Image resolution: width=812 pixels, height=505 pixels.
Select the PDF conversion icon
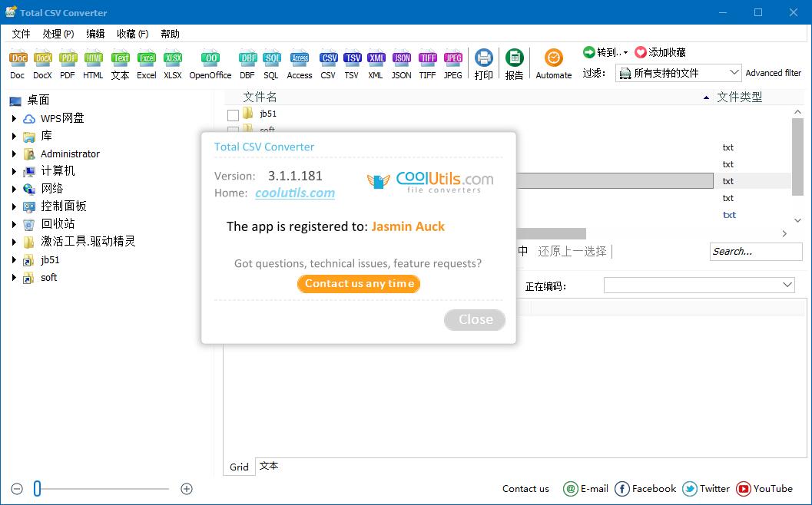pyautogui.click(x=67, y=58)
